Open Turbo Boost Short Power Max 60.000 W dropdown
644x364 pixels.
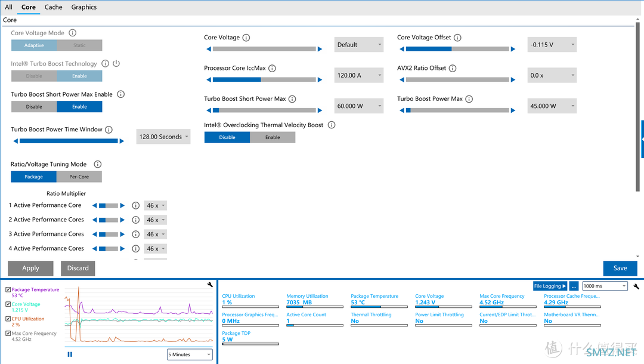pos(359,106)
